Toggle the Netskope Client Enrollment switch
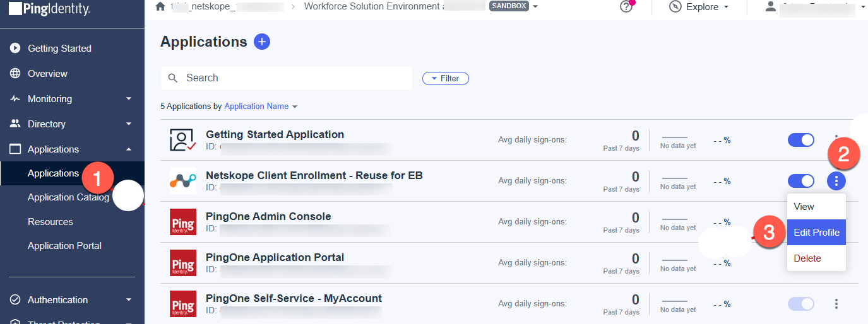The width and height of the screenshot is (868, 324). [801, 181]
